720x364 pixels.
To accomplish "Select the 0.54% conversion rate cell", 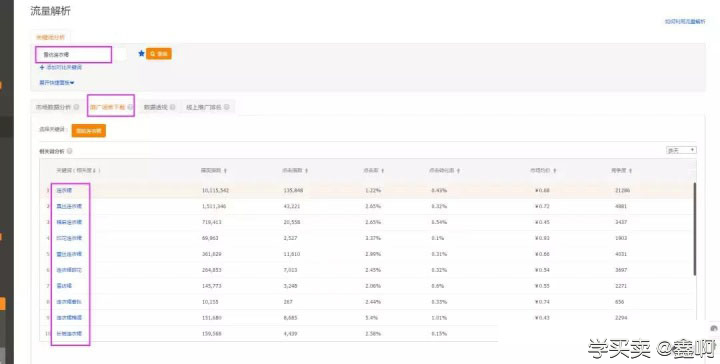I will [439, 222].
